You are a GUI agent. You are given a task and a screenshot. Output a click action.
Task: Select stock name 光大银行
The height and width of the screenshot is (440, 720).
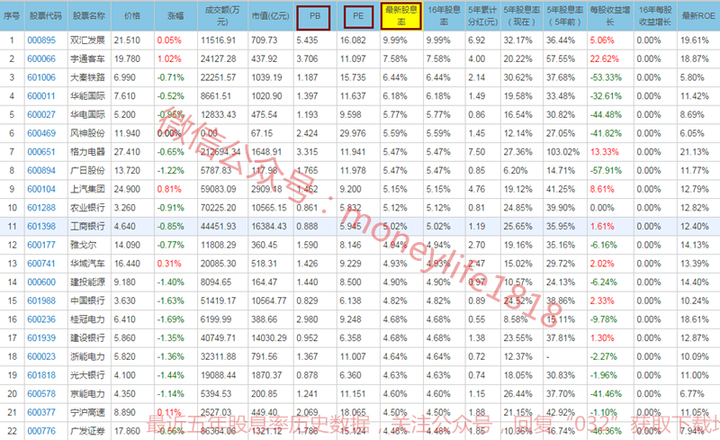click(88, 375)
